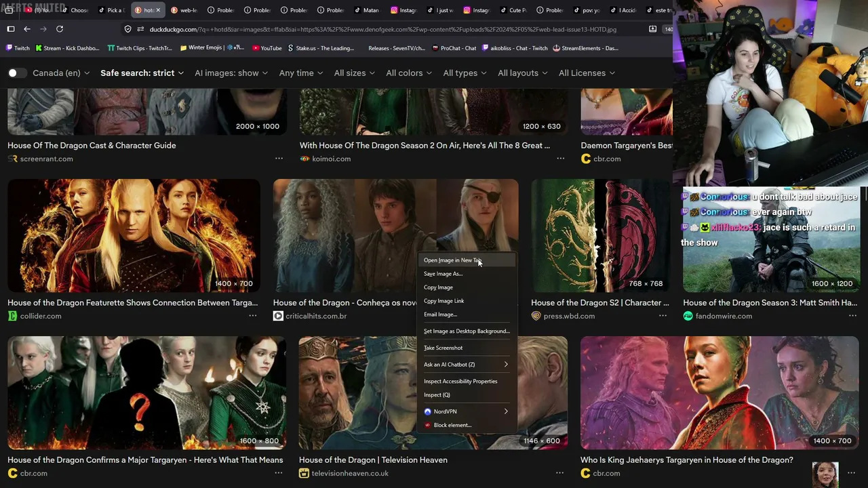Image resolution: width=868 pixels, height=488 pixels.
Task: Open the Safe search: strict dropdown
Action: coord(142,73)
